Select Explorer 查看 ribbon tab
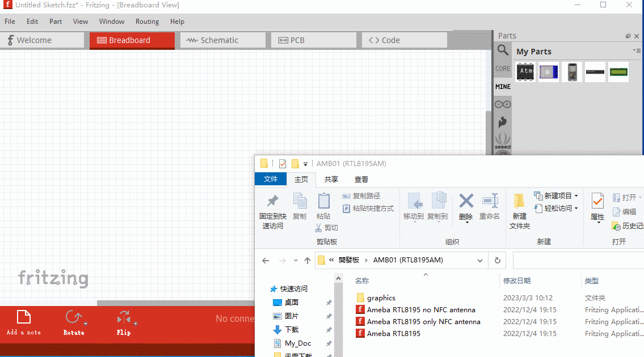The image size is (644, 357). click(361, 179)
